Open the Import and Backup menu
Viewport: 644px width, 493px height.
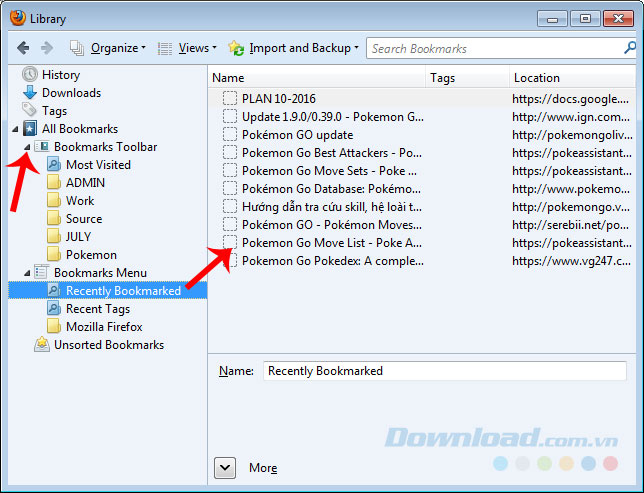tap(293, 48)
